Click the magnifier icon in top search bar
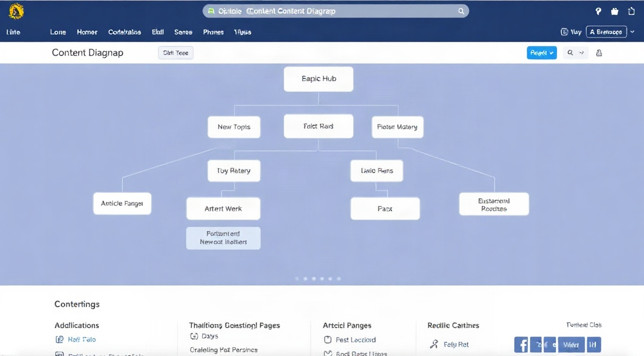This screenshot has height=356, width=644. 461,11
